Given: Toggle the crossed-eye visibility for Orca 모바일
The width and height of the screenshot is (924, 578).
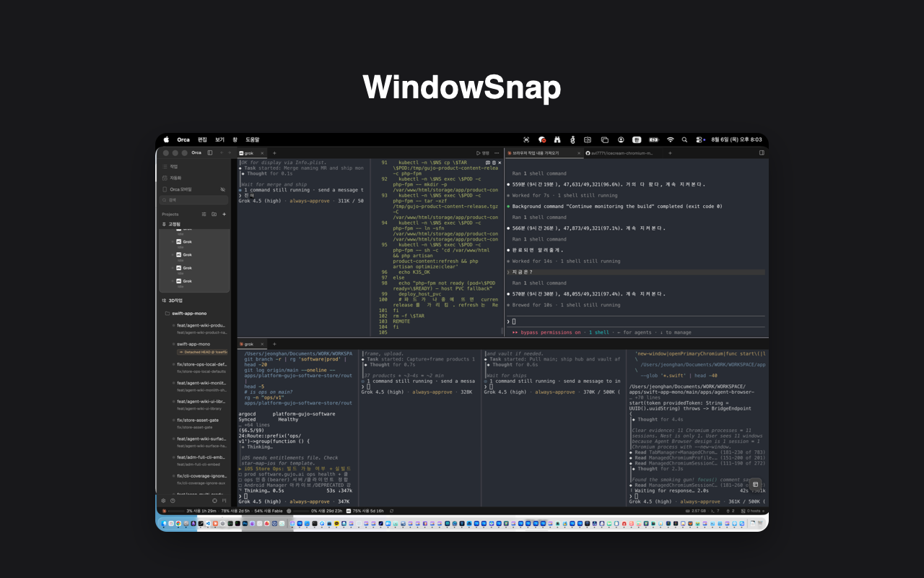Looking at the screenshot, I should [x=222, y=189].
